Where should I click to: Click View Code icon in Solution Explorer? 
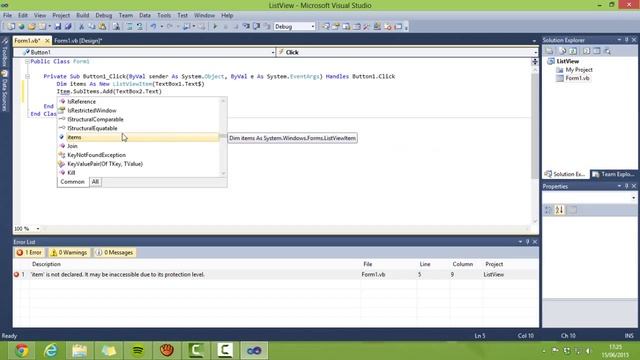pos(587,51)
